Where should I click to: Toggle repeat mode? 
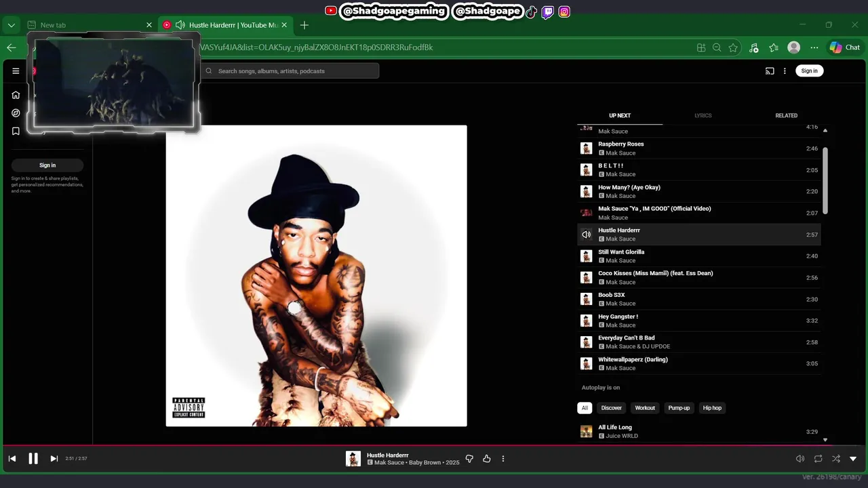[818, 459]
